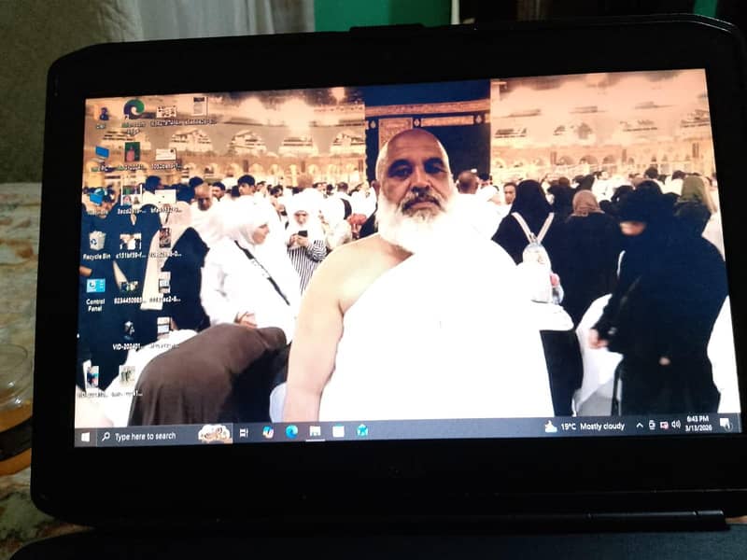The width and height of the screenshot is (747, 560).
Task: Open Task View on the taskbar
Action: click(244, 433)
